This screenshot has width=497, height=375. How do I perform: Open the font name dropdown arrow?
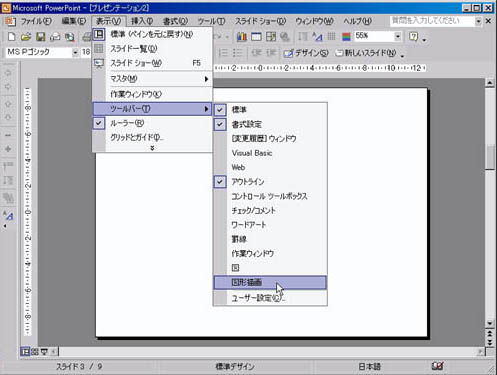pos(75,52)
